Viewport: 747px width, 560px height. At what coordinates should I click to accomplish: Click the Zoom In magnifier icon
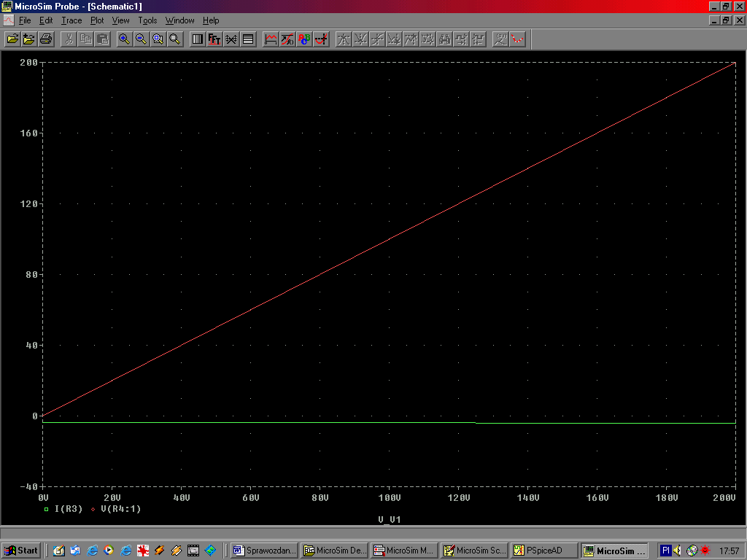click(125, 39)
